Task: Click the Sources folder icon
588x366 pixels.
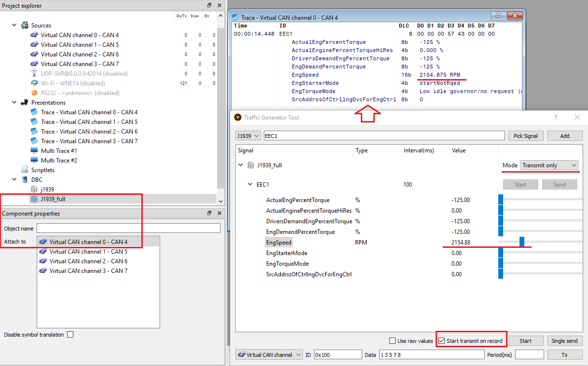Action: tap(25, 25)
